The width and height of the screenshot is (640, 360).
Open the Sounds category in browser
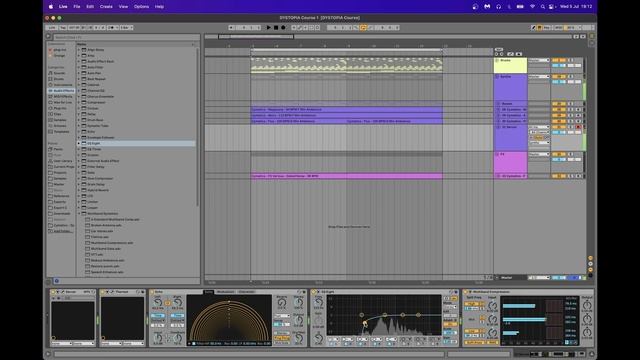coord(60,73)
